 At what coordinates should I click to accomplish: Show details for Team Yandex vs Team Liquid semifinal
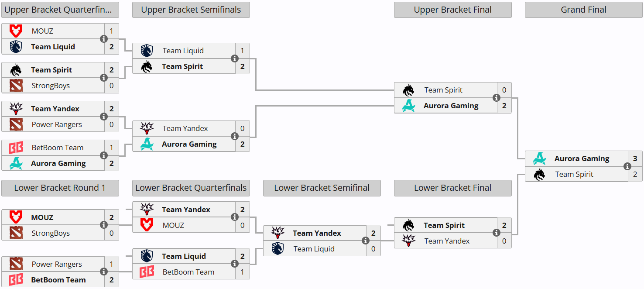point(366,241)
